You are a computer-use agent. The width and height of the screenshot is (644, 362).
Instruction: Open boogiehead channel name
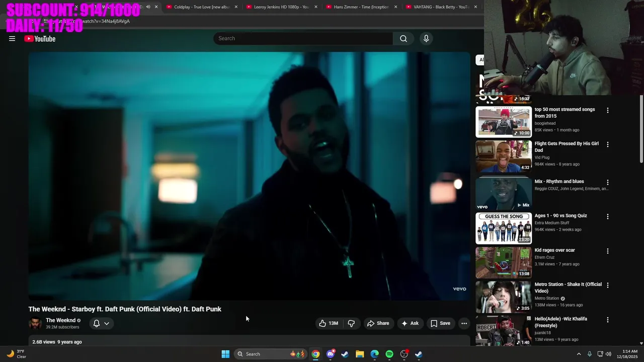(x=545, y=123)
